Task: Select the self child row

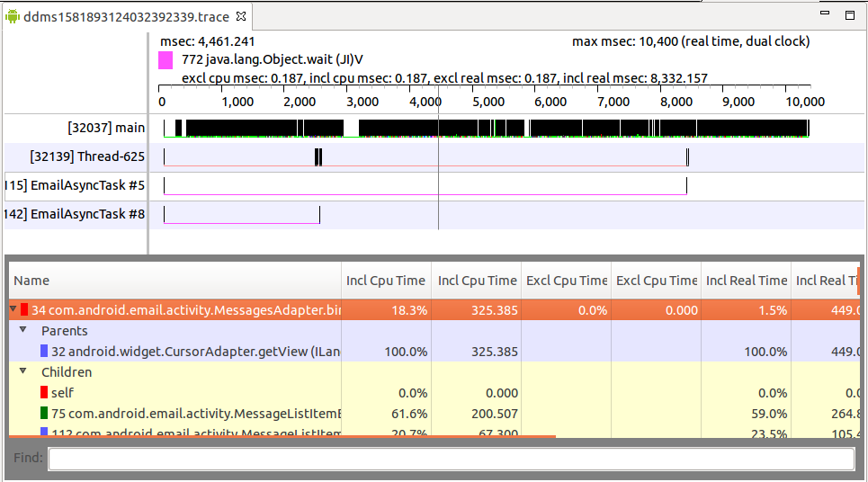Action: [434, 393]
